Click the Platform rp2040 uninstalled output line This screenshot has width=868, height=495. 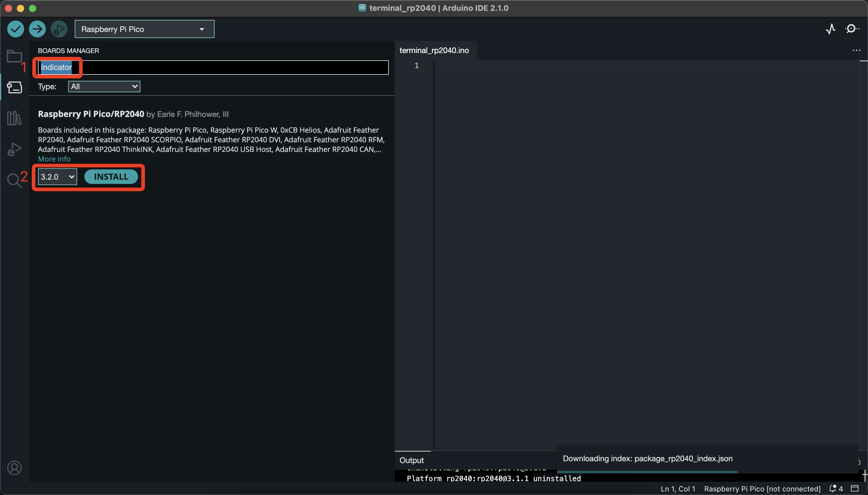[x=494, y=478]
